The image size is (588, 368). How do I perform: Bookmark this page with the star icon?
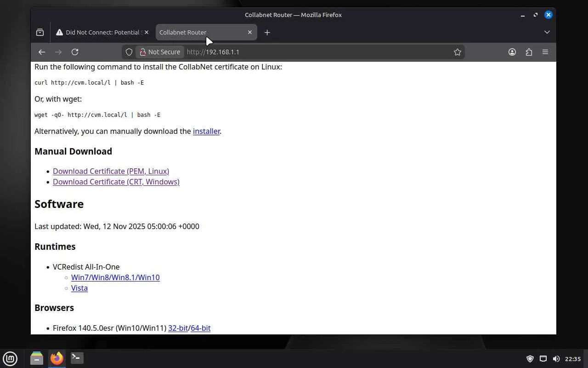point(458,52)
